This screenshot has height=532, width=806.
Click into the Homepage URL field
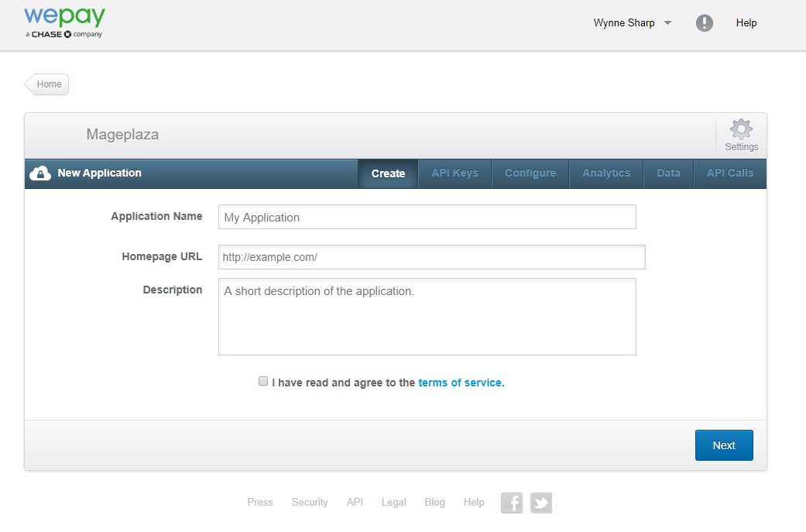click(x=432, y=257)
